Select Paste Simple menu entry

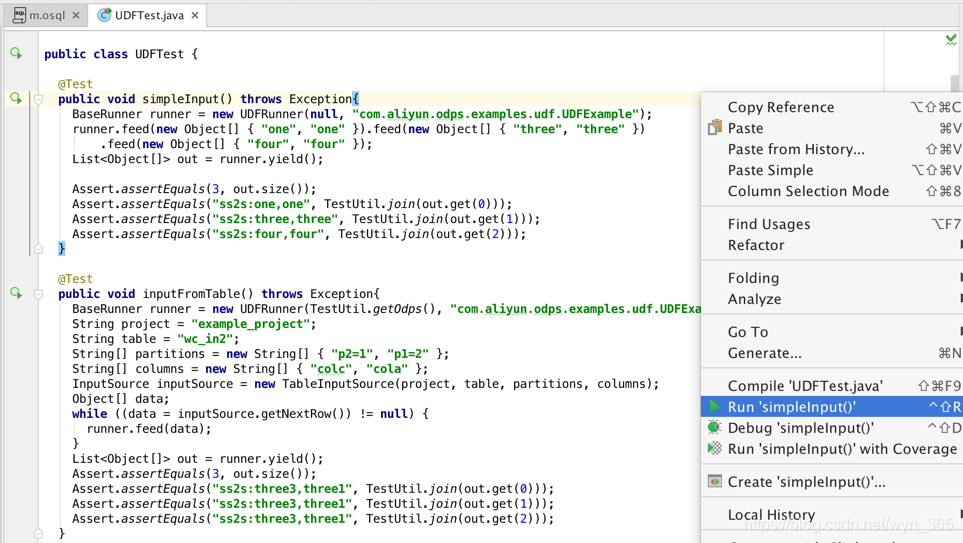[x=832, y=170]
